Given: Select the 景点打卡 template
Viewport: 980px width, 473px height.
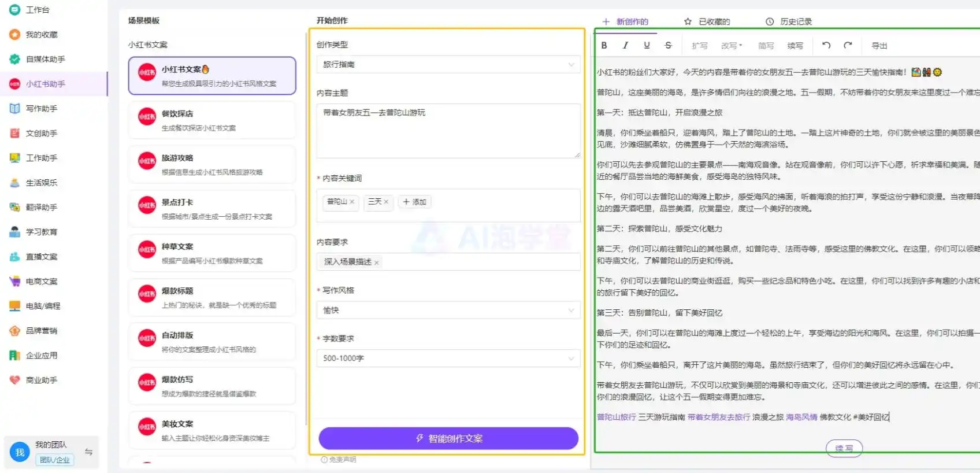Looking at the screenshot, I should pyautogui.click(x=212, y=209).
